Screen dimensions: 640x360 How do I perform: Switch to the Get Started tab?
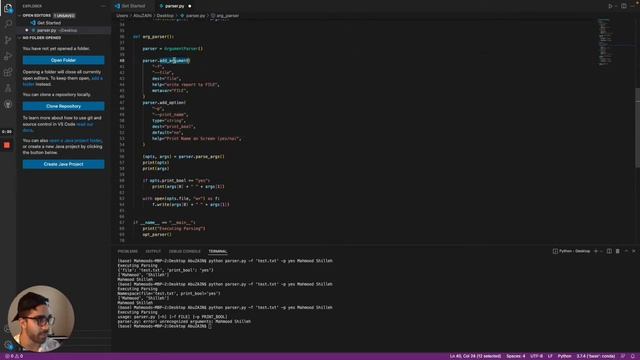tap(133, 6)
